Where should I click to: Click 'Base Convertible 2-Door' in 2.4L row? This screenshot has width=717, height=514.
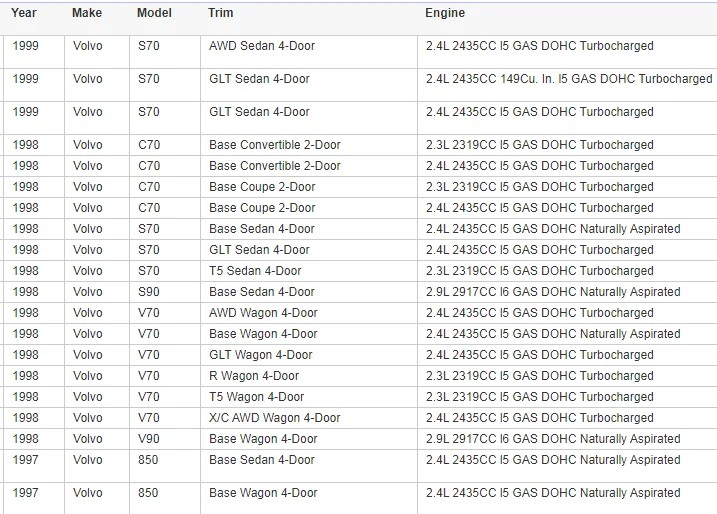point(275,166)
